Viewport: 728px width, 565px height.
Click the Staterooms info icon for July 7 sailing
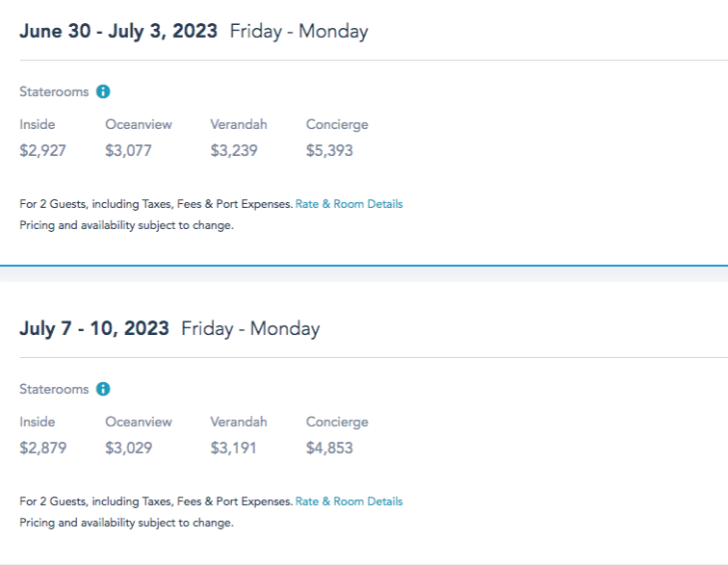103,390
